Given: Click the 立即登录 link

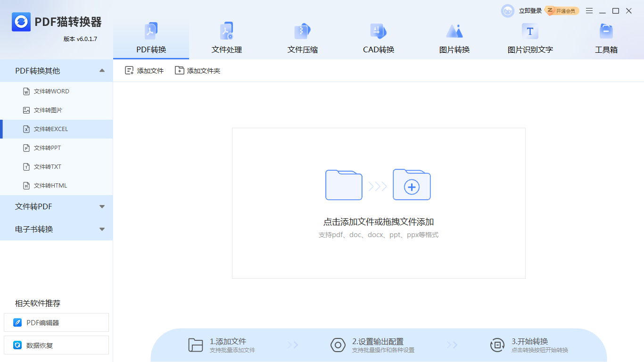Looking at the screenshot, I should coord(530,11).
